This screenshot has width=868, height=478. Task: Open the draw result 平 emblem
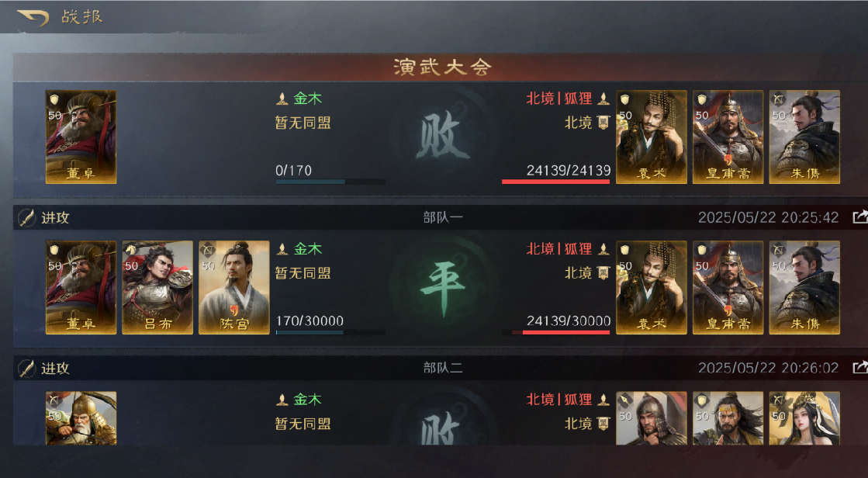443,288
